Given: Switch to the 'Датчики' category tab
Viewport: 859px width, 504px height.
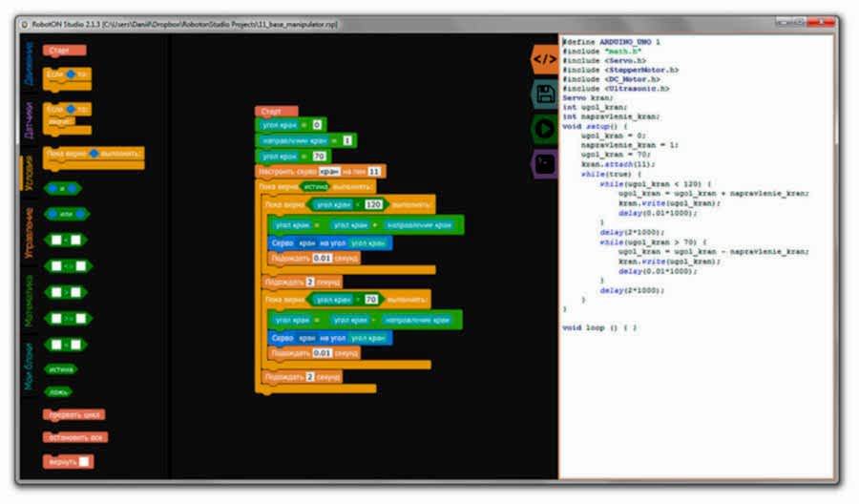Looking at the screenshot, I should pyautogui.click(x=30, y=121).
